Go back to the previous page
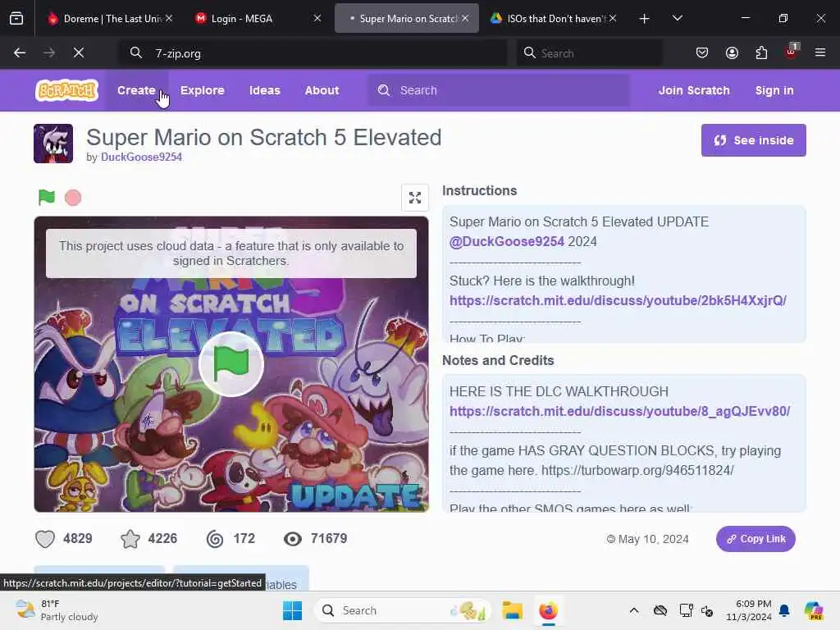The width and height of the screenshot is (840, 630). click(x=20, y=52)
